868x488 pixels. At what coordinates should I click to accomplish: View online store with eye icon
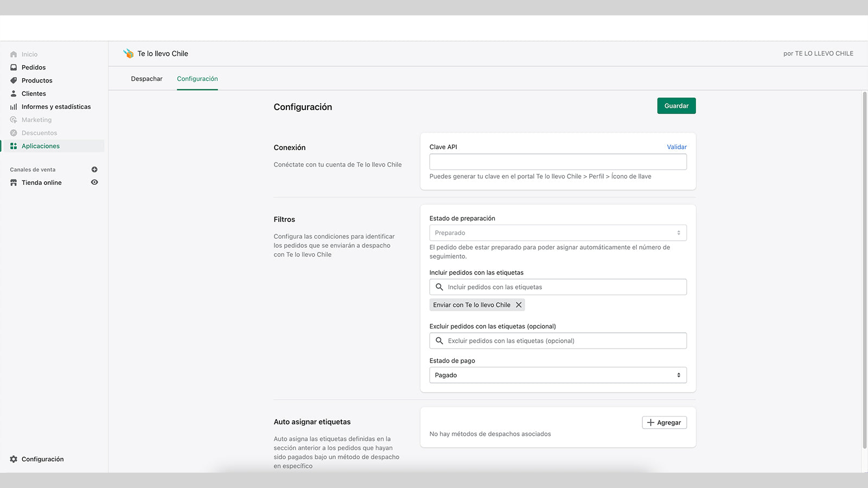[94, 182]
